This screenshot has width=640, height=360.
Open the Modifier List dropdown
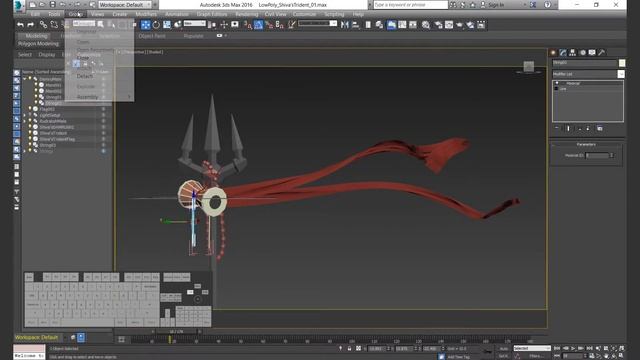589,74
